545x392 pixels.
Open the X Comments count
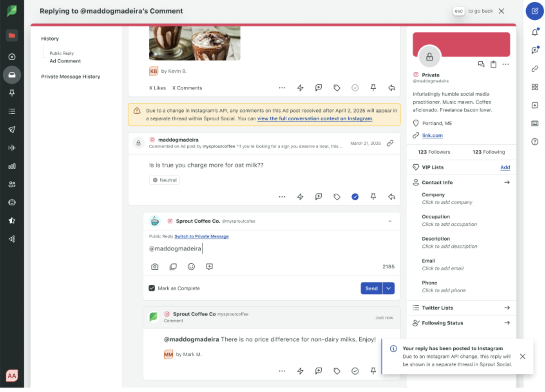pyautogui.click(x=187, y=88)
